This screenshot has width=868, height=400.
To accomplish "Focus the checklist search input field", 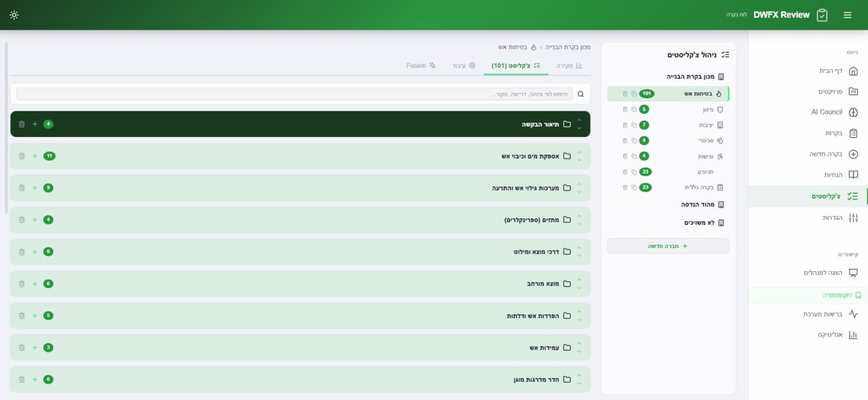I will [294, 94].
